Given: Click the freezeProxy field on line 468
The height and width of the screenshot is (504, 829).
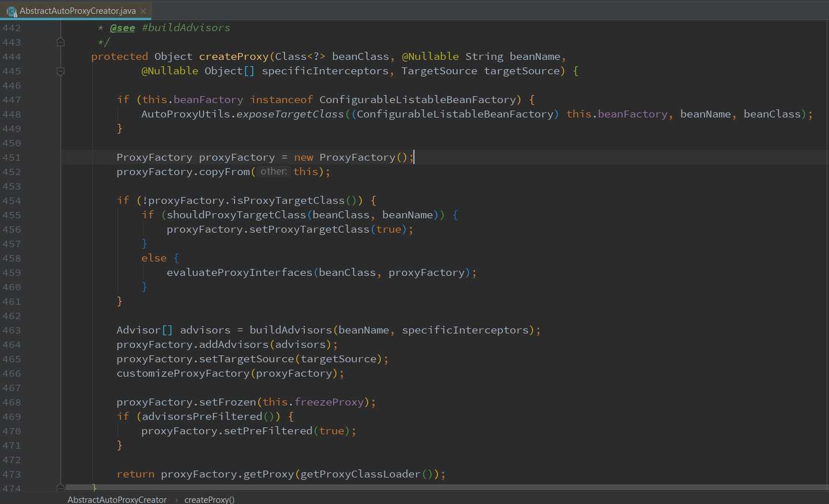Looking at the screenshot, I should (329, 402).
